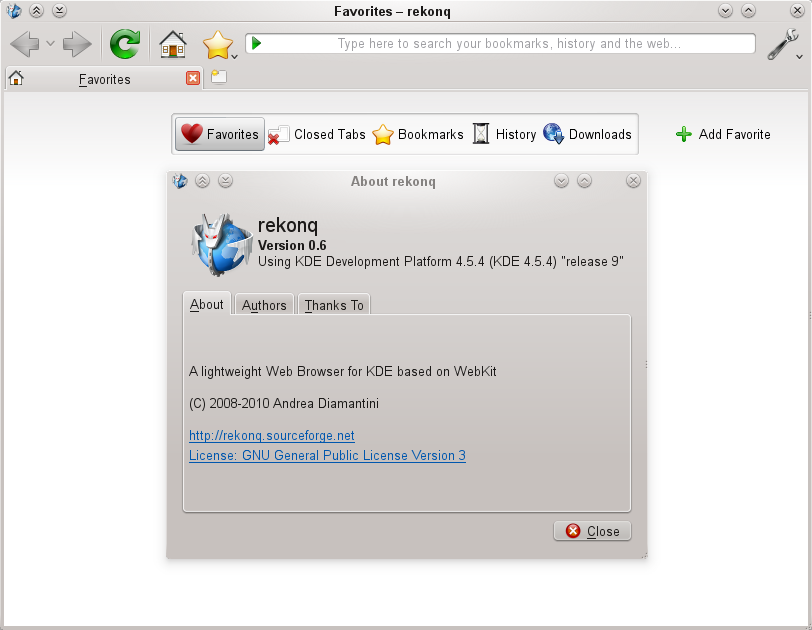This screenshot has width=812, height=630.
Task: Click the About rekonq dialog title
Action: [x=393, y=181]
